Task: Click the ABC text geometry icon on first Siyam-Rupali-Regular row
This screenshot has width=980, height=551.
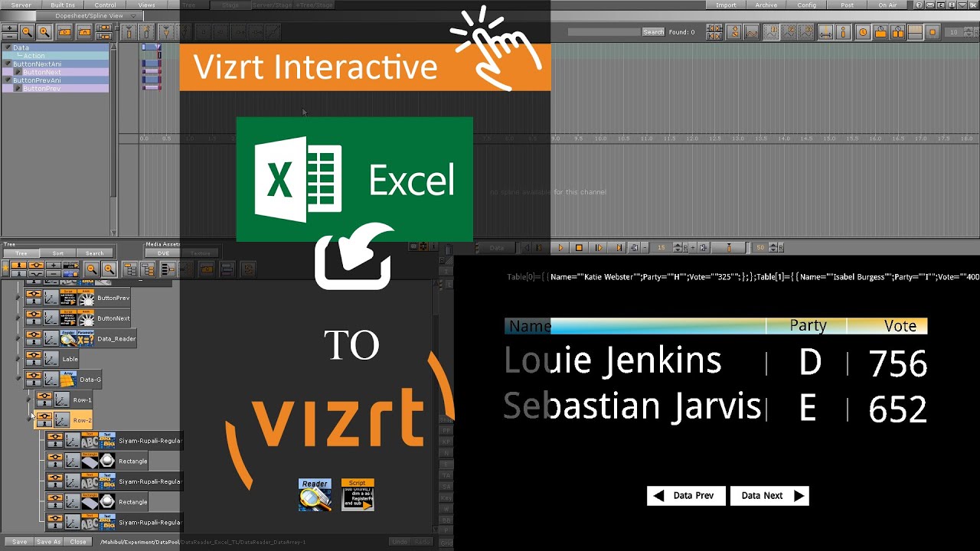Action: tap(90, 440)
